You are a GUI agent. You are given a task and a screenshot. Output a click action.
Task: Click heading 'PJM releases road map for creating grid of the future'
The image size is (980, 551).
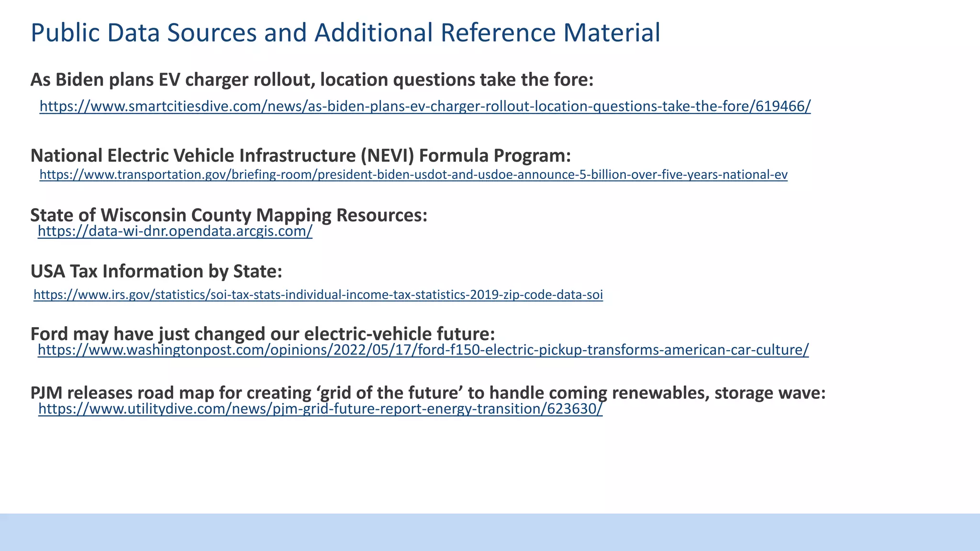428,393
